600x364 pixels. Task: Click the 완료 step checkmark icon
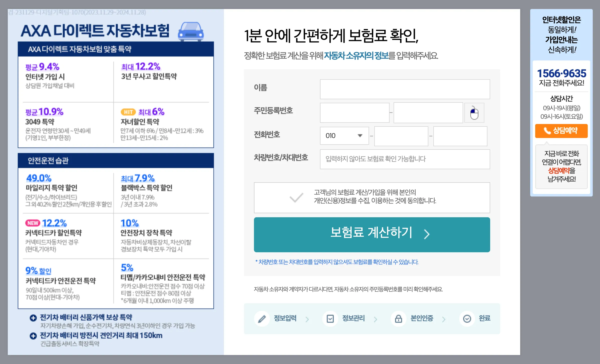(467, 318)
